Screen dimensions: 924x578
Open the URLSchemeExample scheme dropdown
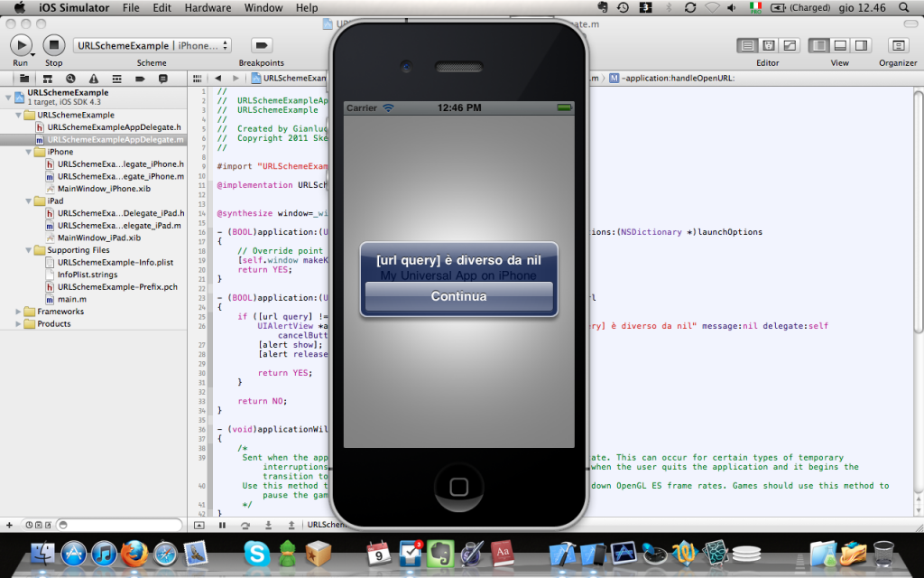point(152,45)
